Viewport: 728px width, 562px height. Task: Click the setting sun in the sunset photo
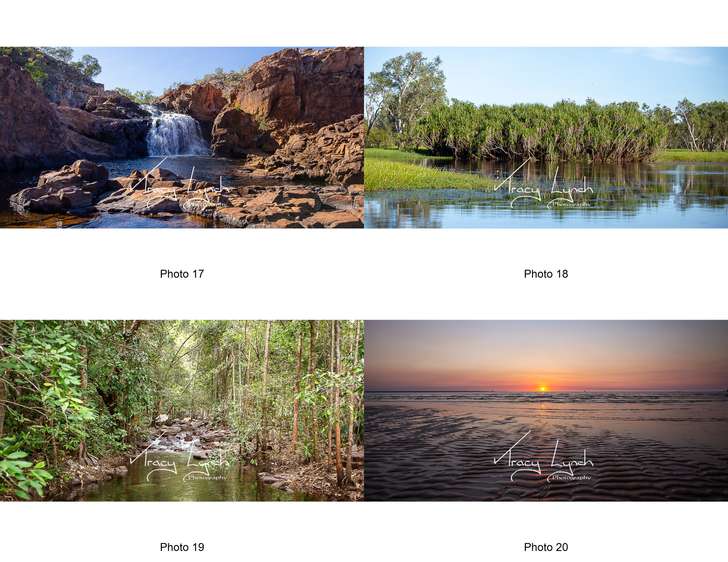point(543,389)
